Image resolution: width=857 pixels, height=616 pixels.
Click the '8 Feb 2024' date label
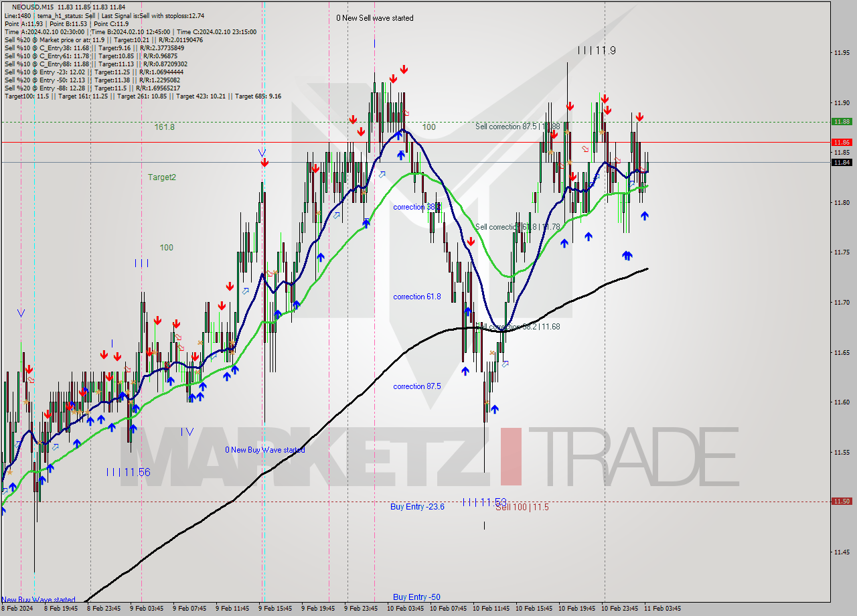[17, 609]
